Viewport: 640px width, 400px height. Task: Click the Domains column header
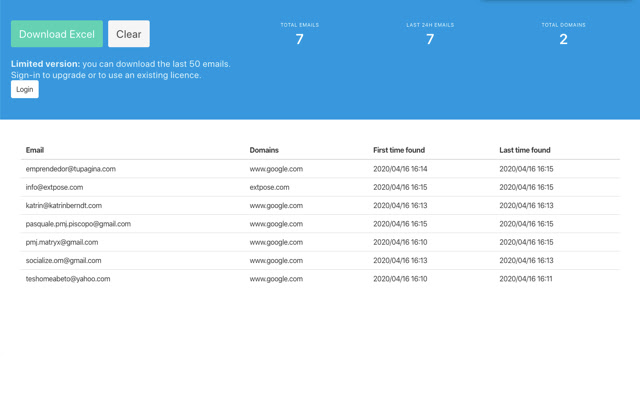click(x=264, y=150)
